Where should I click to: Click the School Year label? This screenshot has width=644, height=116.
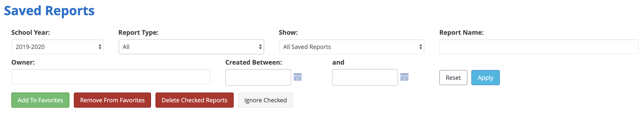click(x=31, y=33)
